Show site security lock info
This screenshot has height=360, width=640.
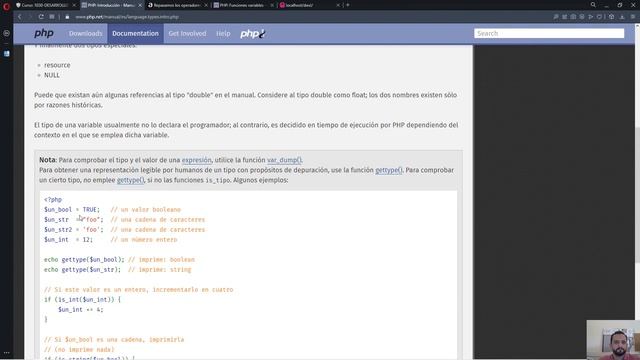pyautogui.click(x=67, y=17)
